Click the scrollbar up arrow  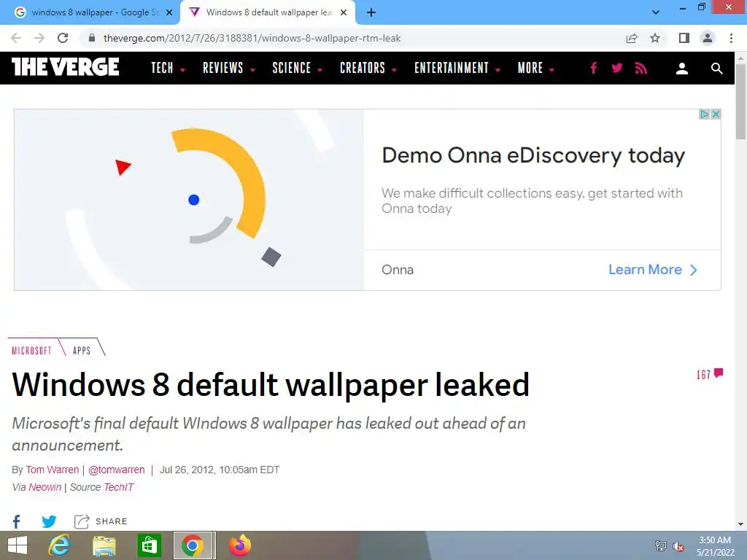pos(740,58)
